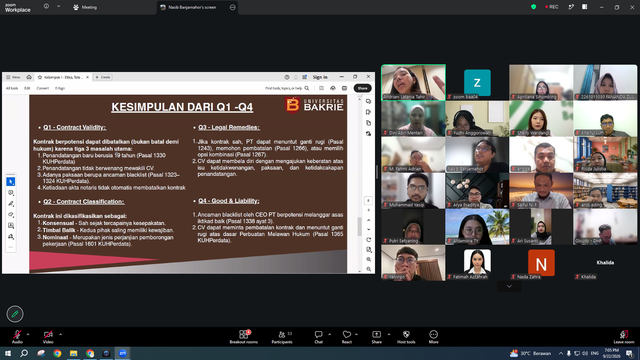Open the E-Sign tab in Acrobat
This screenshot has height=360, width=640.
click(60, 88)
